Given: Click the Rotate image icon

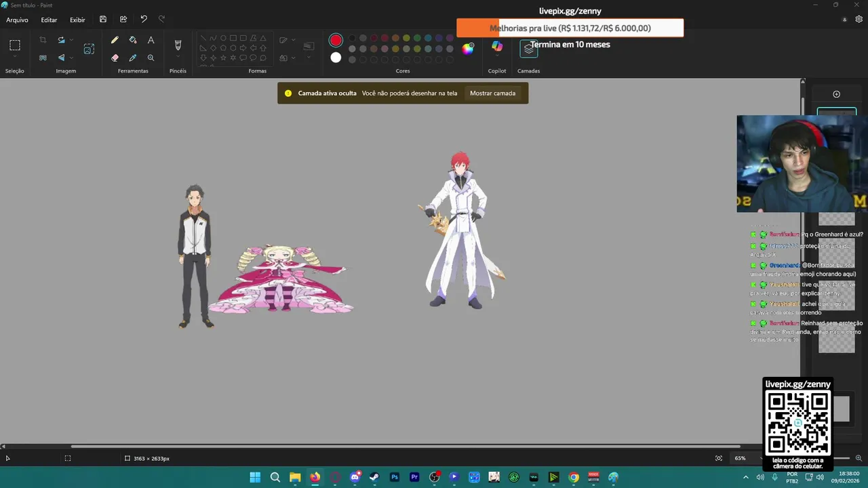Looking at the screenshot, I should (x=61, y=40).
